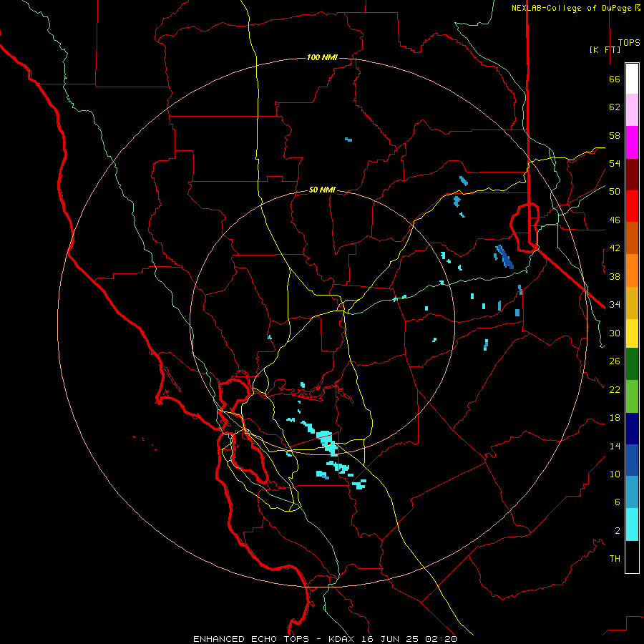Viewport: 644px width, 644px height.
Task: Click the "2" legend value
Action: click(x=617, y=531)
